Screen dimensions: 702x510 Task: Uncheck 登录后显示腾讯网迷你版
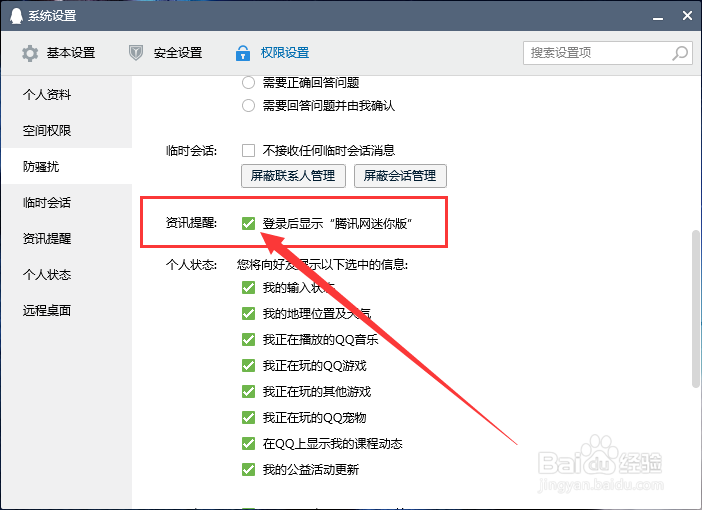(x=248, y=223)
